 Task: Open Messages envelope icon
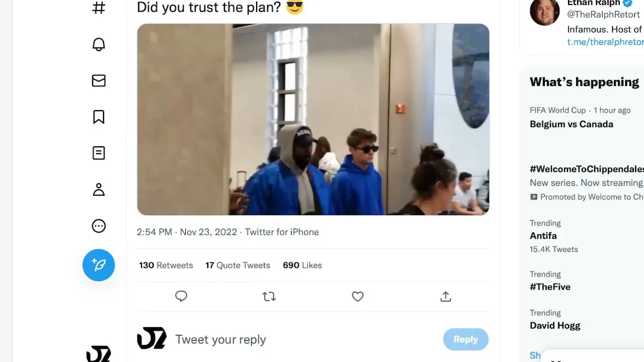point(99,80)
